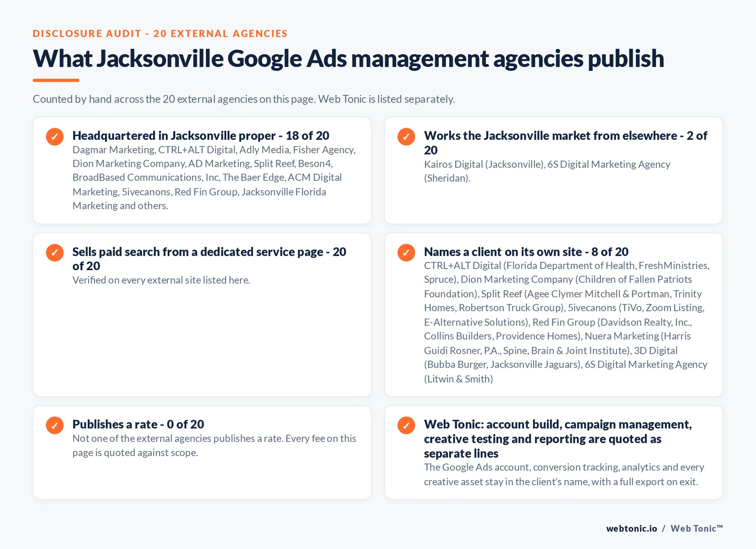Viewport: 756px width, 549px height.
Task: Click the checkmark icon beside Web Tonic account build
Action: click(406, 425)
